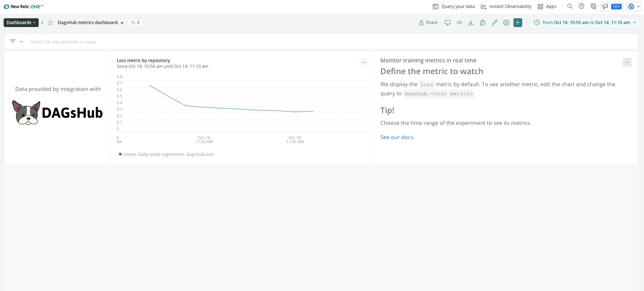Viewport: 644px width, 291px height.
Task: Expand the user account menu
Action: pyautogui.click(x=634, y=7)
